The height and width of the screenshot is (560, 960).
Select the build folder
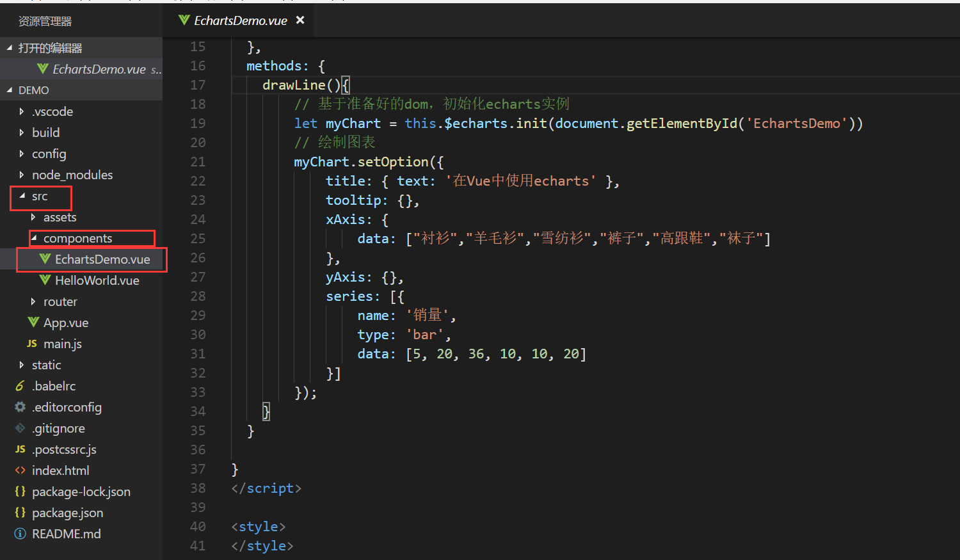(x=46, y=132)
